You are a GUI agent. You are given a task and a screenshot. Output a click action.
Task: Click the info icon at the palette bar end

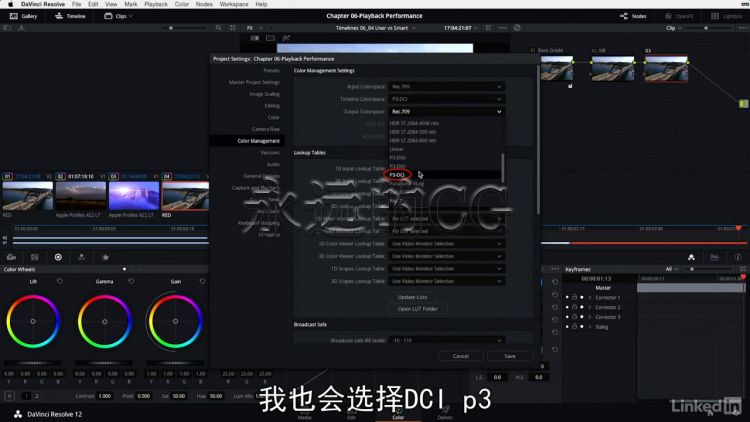coord(738,257)
